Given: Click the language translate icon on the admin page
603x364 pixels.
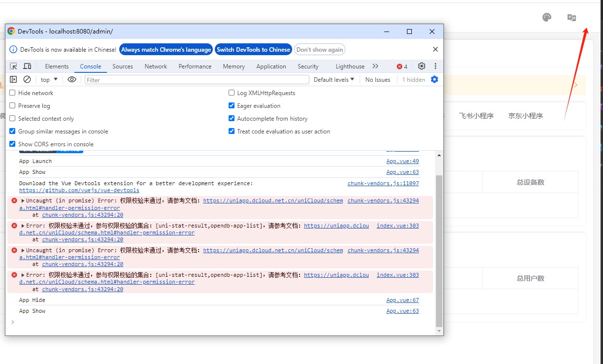Looking at the screenshot, I should tap(572, 18).
